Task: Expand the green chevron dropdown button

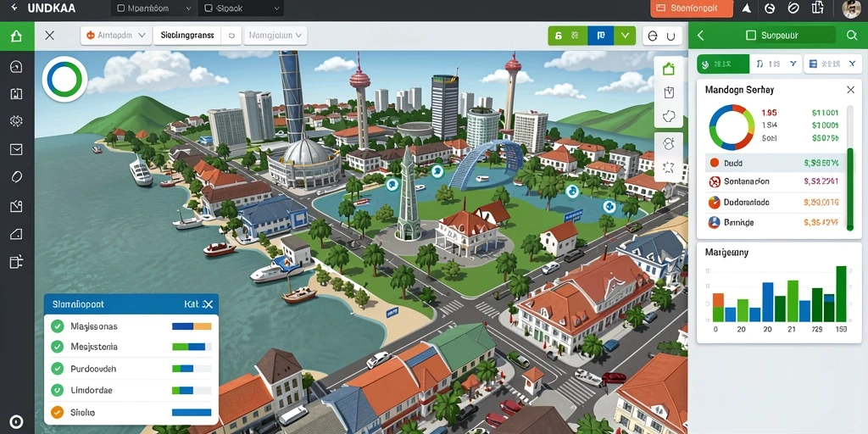Action: click(x=625, y=36)
